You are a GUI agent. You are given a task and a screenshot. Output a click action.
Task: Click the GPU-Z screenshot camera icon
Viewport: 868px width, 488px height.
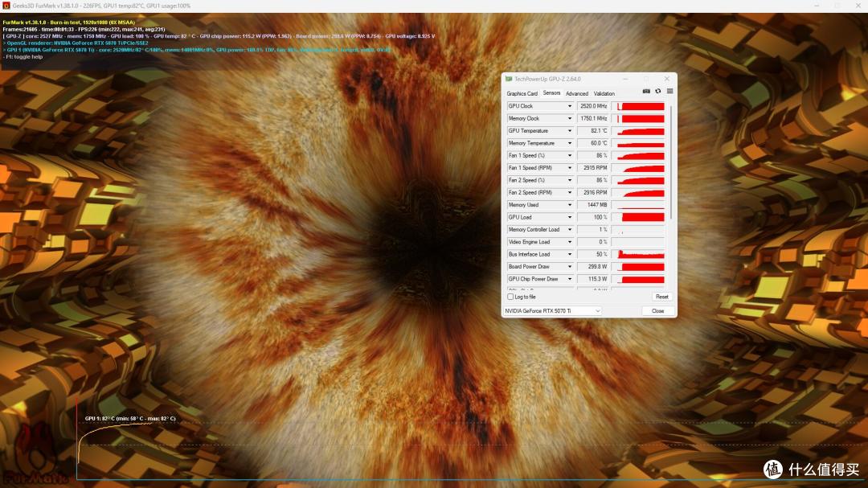[646, 92]
